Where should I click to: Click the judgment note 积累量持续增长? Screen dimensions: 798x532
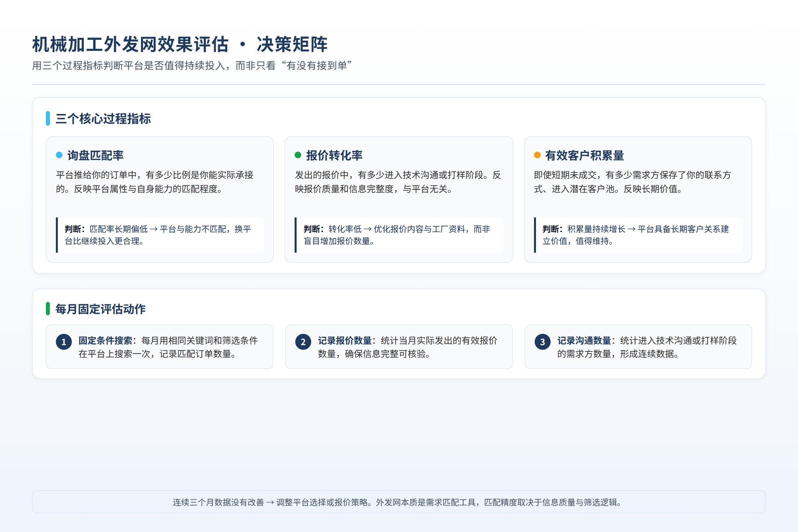638,235
